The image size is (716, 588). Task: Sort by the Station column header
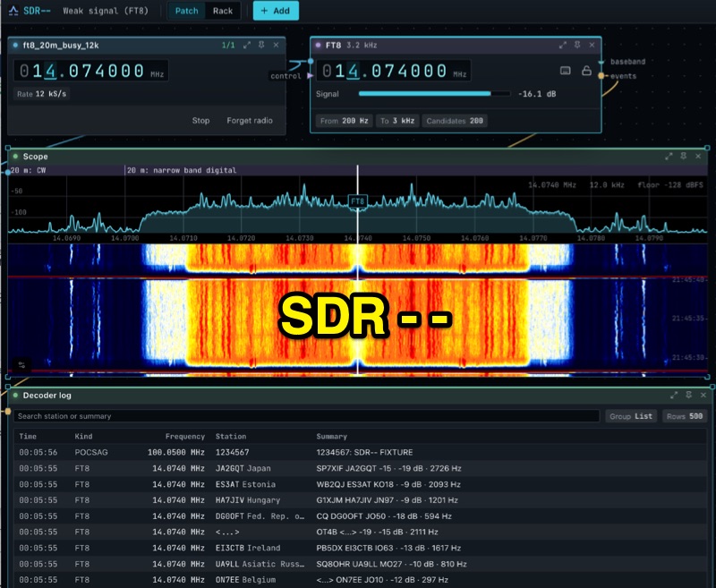point(231,437)
